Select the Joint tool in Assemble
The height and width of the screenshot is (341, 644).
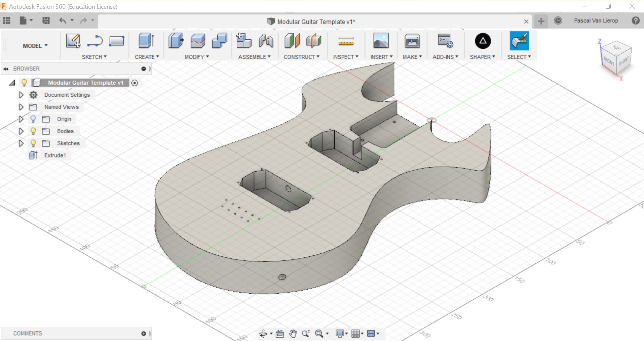click(x=266, y=41)
